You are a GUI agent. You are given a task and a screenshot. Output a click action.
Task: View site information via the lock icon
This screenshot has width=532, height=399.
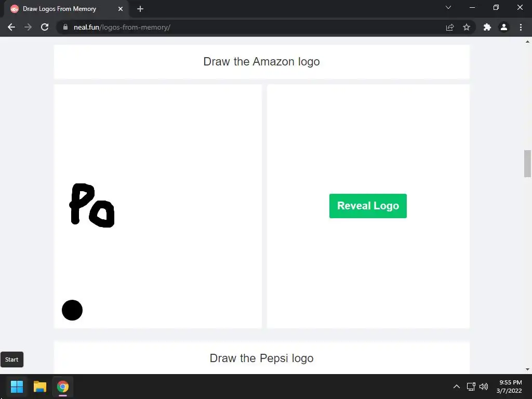[65, 27]
